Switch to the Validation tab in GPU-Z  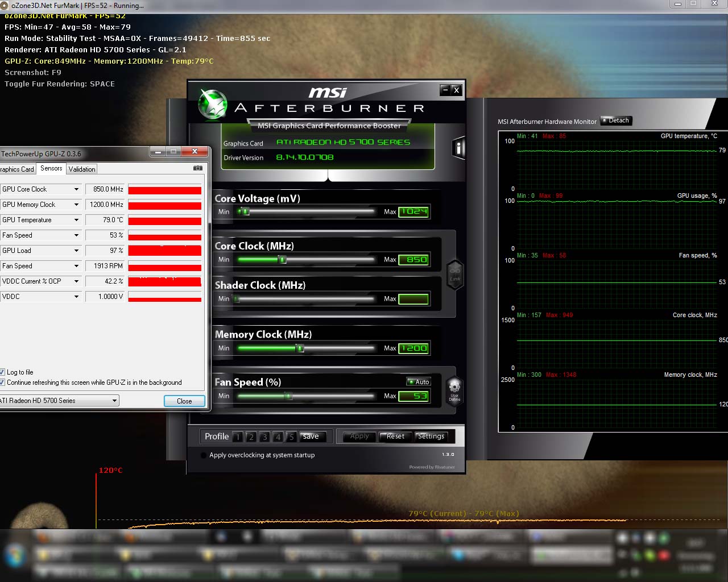coord(82,169)
